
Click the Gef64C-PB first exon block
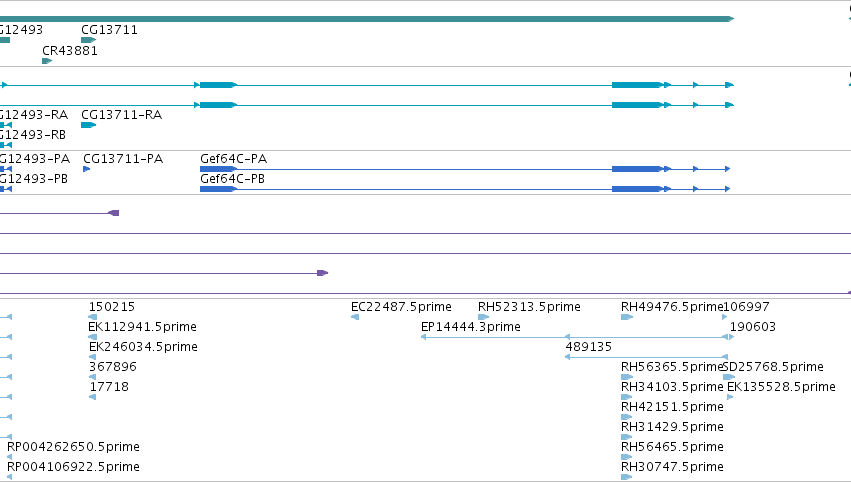coord(218,189)
